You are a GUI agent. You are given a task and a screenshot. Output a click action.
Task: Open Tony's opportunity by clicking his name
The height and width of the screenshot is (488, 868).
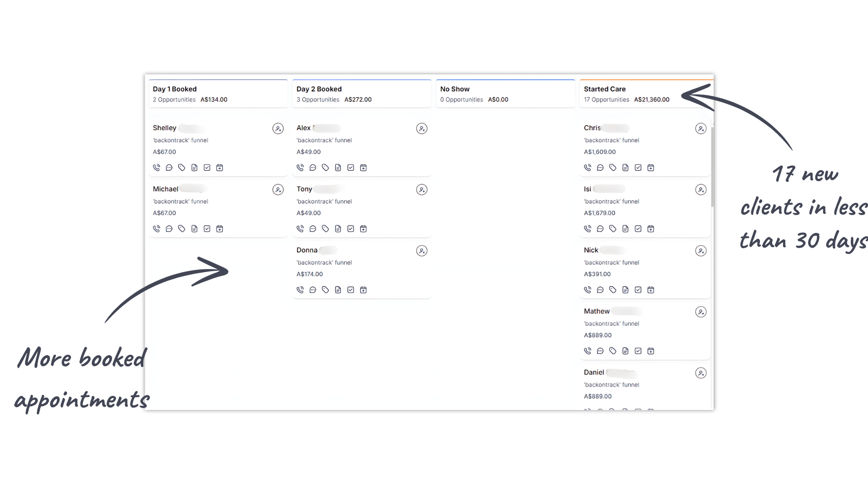(x=304, y=189)
